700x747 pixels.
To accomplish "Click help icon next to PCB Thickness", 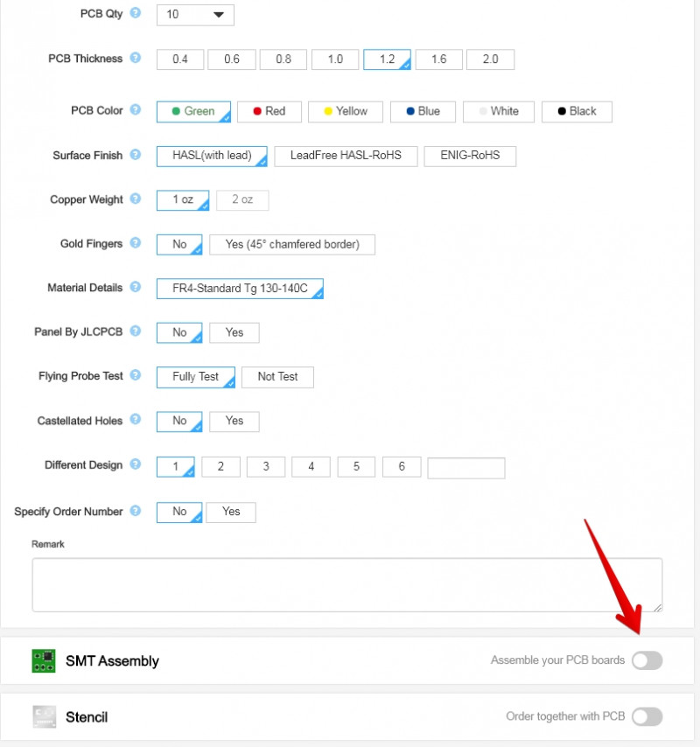I will pyautogui.click(x=135, y=58).
